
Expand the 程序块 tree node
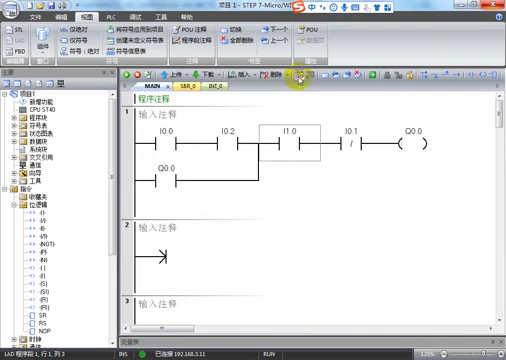point(14,118)
